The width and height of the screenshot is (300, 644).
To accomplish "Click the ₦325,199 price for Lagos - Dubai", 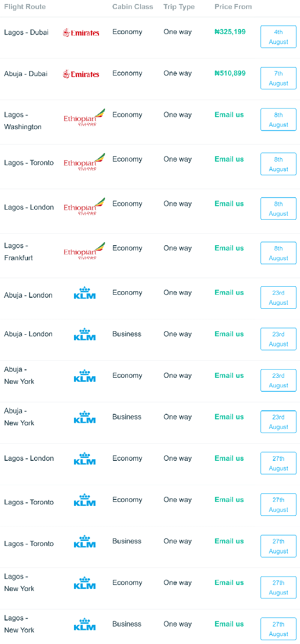I will 230,32.
